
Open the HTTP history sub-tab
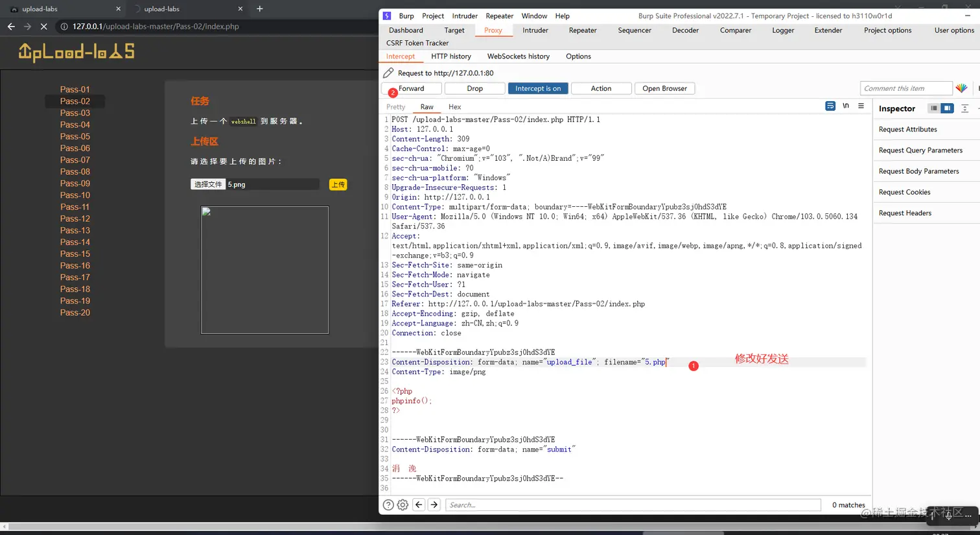[x=451, y=56]
